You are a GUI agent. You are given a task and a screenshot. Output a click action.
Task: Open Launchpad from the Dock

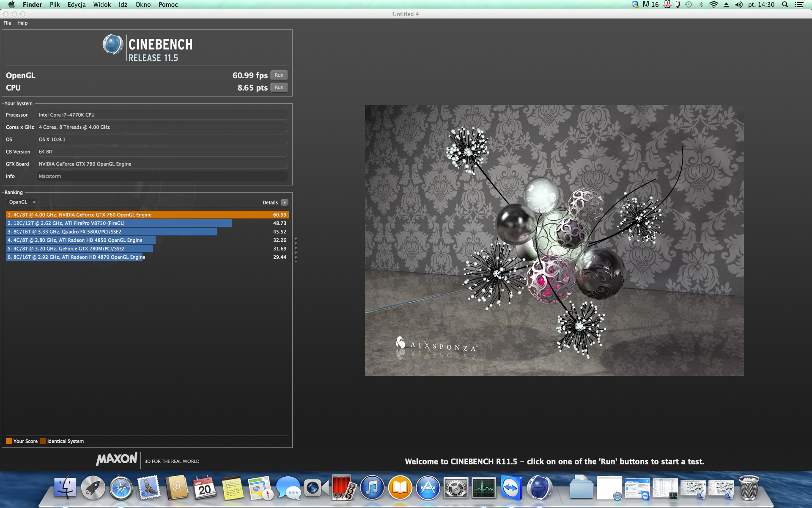click(93, 488)
